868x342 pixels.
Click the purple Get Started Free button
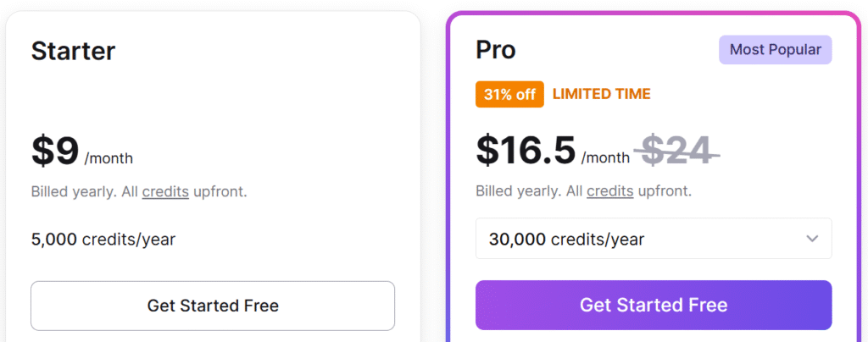point(654,306)
